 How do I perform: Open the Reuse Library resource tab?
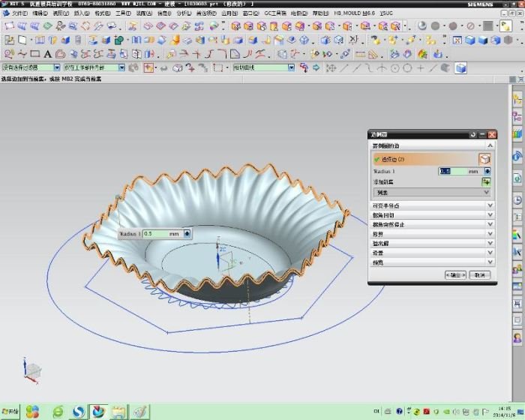tap(517, 134)
